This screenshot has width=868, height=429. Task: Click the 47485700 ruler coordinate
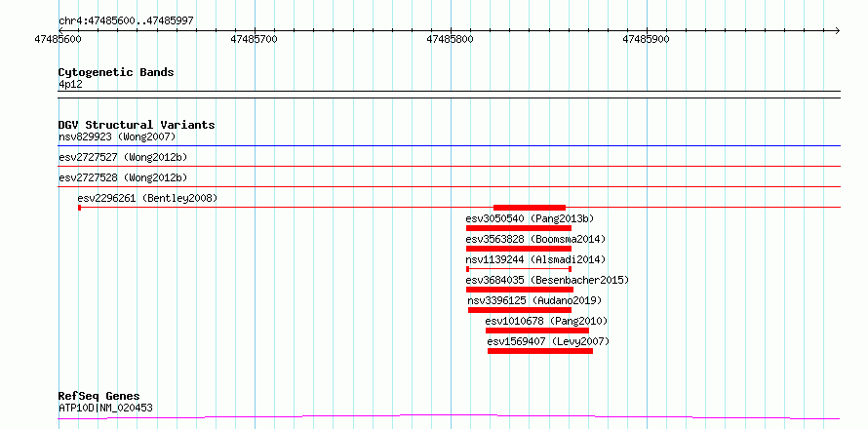pyautogui.click(x=255, y=39)
